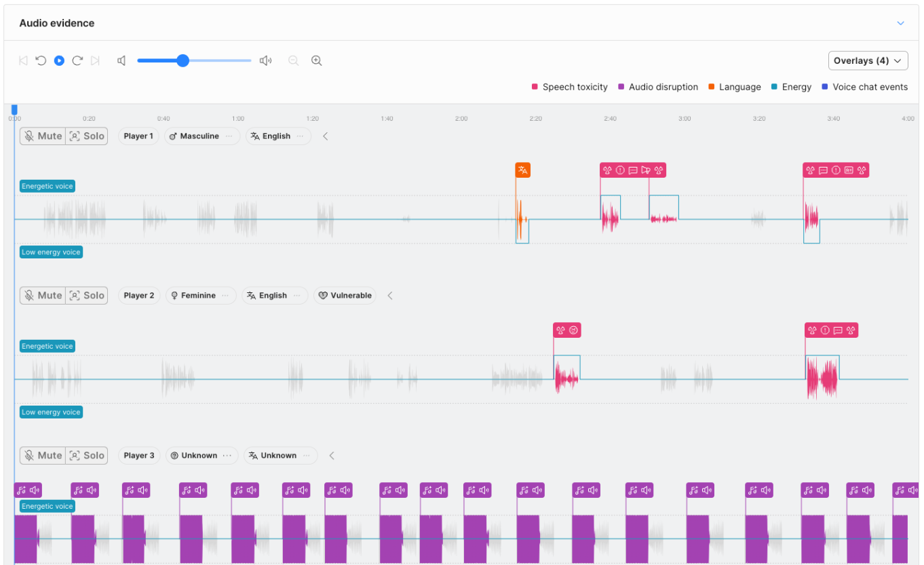Viewport: 924px width, 565px height.
Task: Click the 2:00 mark on timeline ruler
Action: pyautogui.click(x=461, y=119)
